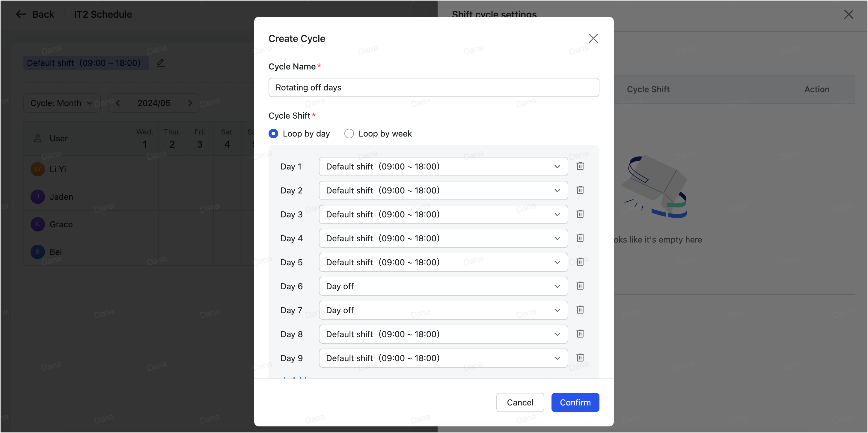Open the Day 2 shift dropdown
The width and height of the screenshot is (868, 433).
coord(443,190)
